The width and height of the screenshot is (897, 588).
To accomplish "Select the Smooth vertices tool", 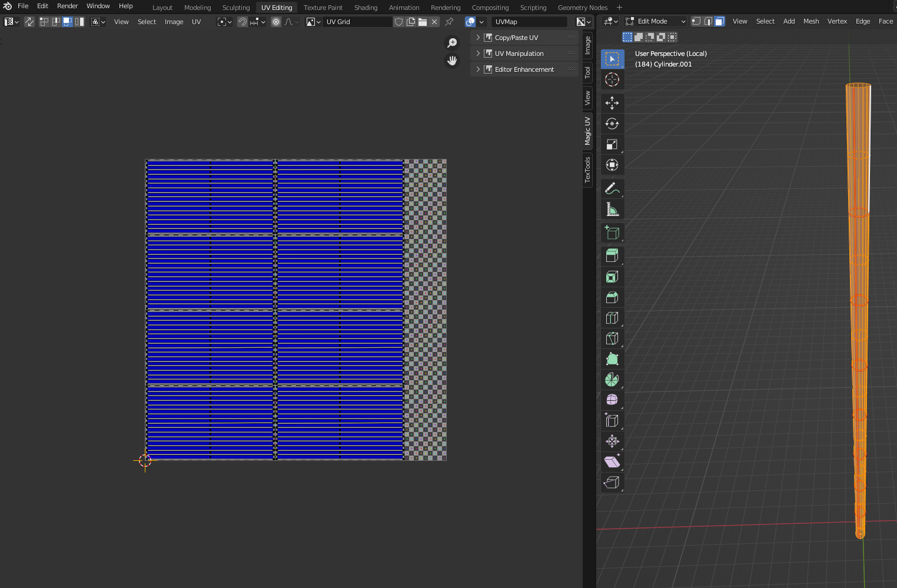I will (x=612, y=400).
